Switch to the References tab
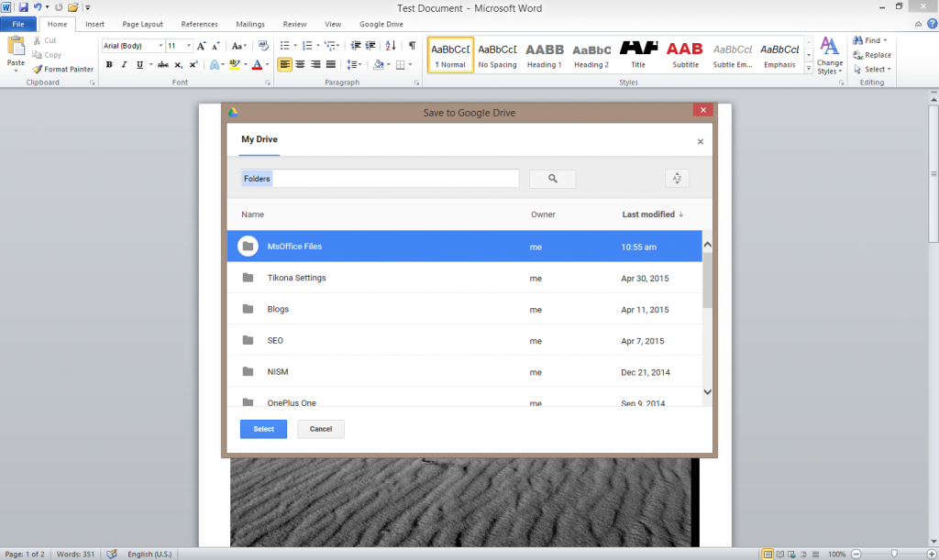The height and width of the screenshot is (560, 939). [x=199, y=24]
